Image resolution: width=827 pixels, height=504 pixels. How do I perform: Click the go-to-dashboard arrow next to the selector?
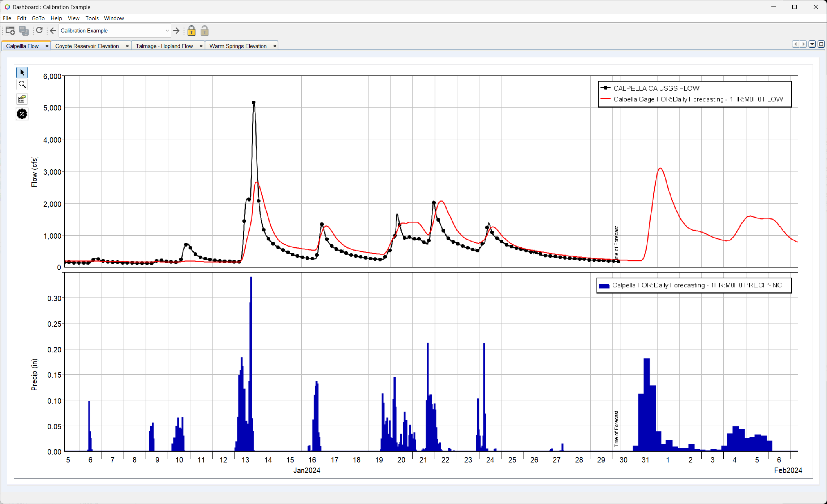176,31
